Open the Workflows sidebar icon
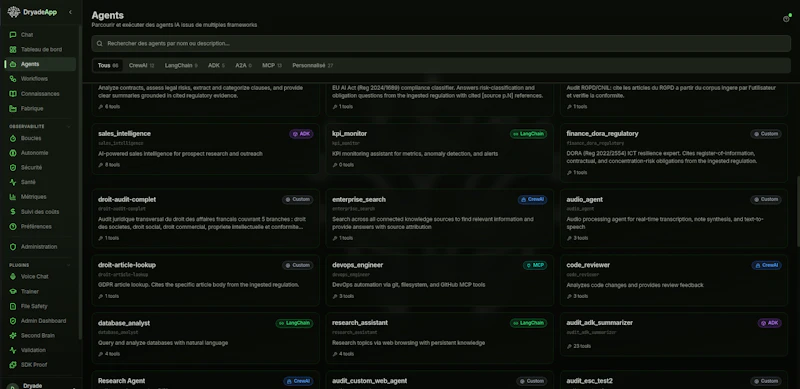The image size is (800, 389). 13,79
